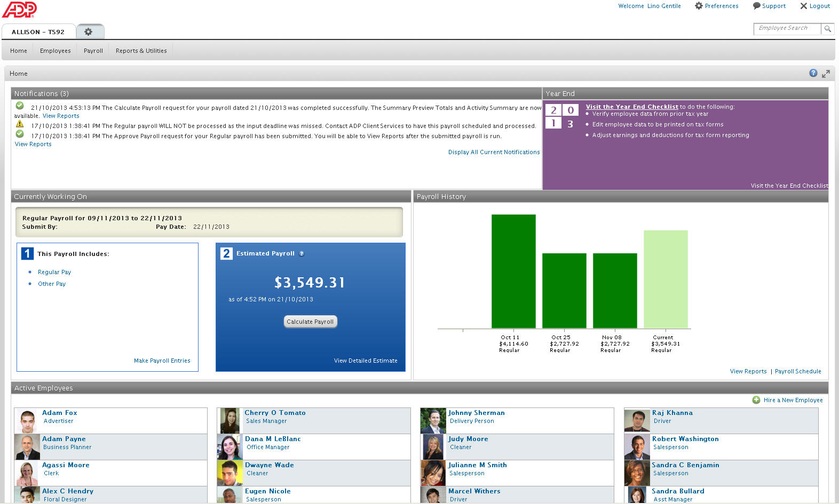Select the ALLISON - TS92 company tab
The height and width of the screenshot is (504, 839).
(x=38, y=32)
